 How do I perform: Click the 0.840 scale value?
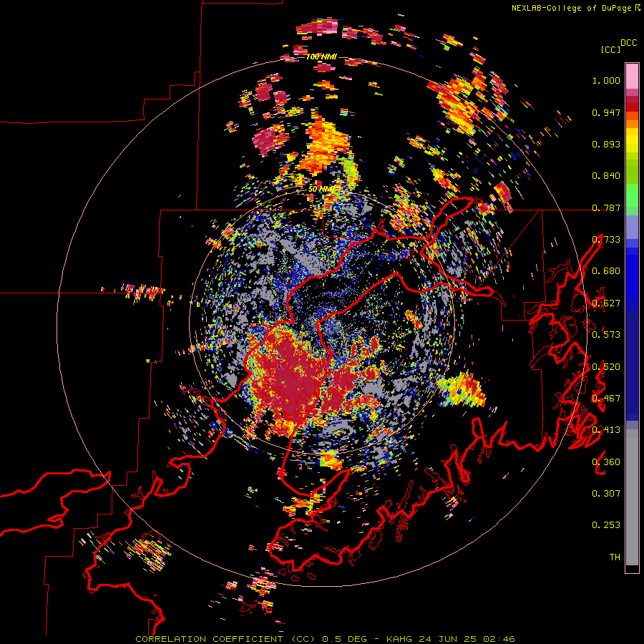[606, 176]
